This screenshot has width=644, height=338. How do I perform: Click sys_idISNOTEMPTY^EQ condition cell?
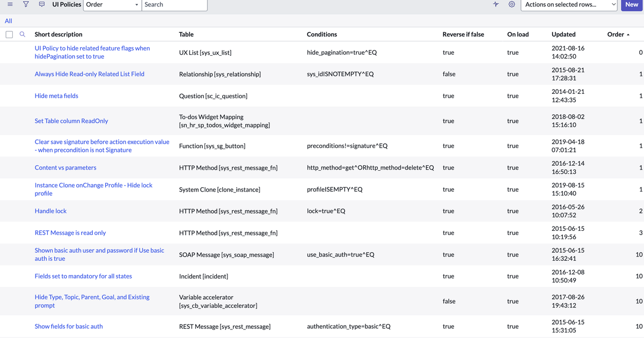click(340, 74)
